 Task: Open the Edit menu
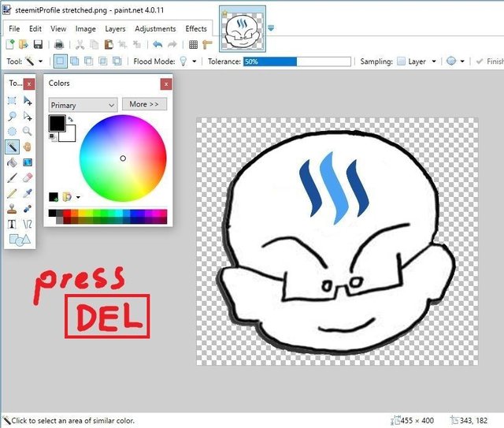click(x=35, y=28)
